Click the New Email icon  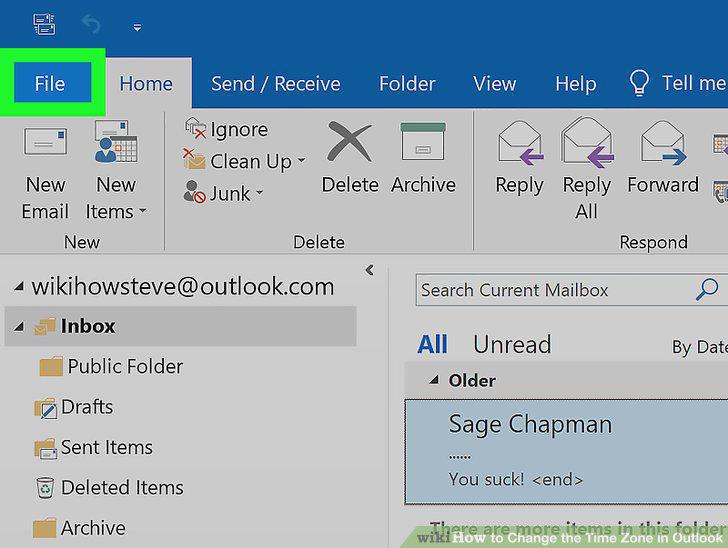coord(45,142)
